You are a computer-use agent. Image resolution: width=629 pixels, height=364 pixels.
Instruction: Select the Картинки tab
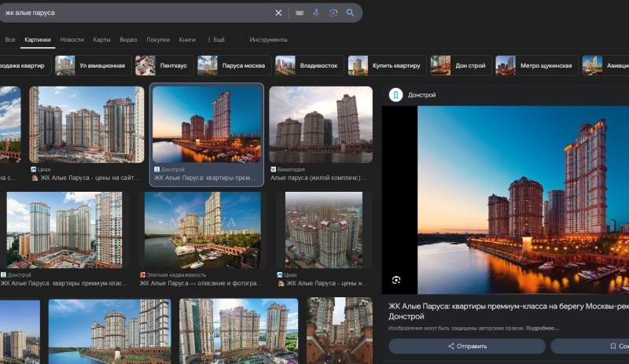pyautogui.click(x=38, y=40)
